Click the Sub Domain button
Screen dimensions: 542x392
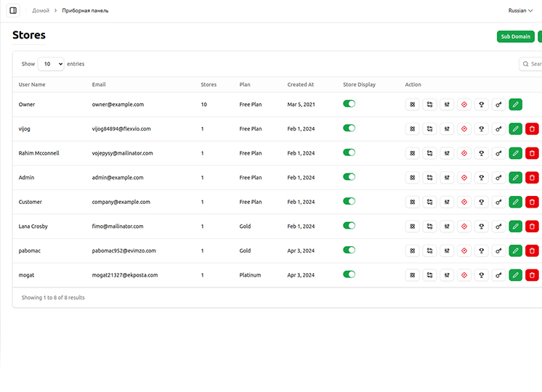tap(516, 36)
